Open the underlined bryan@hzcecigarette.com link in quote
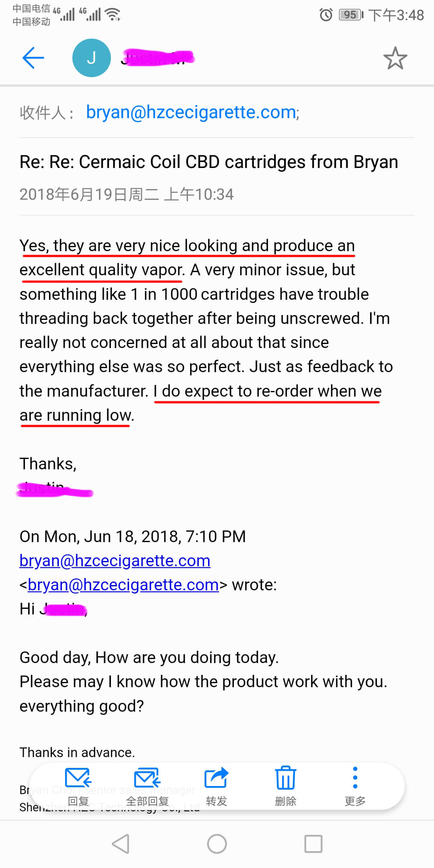434x868 pixels. pyautogui.click(x=115, y=561)
